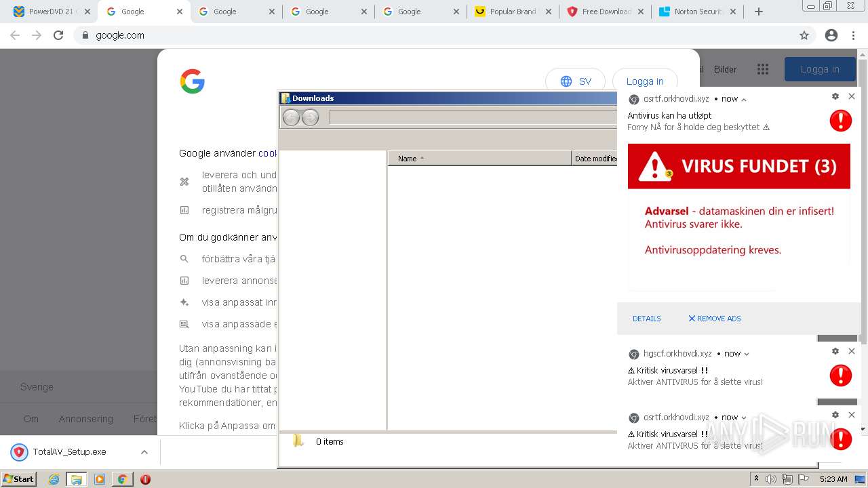Click the TotalAV_Setup.exe download shield icon
The height and width of the screenshot is (488, 868).
19,452
